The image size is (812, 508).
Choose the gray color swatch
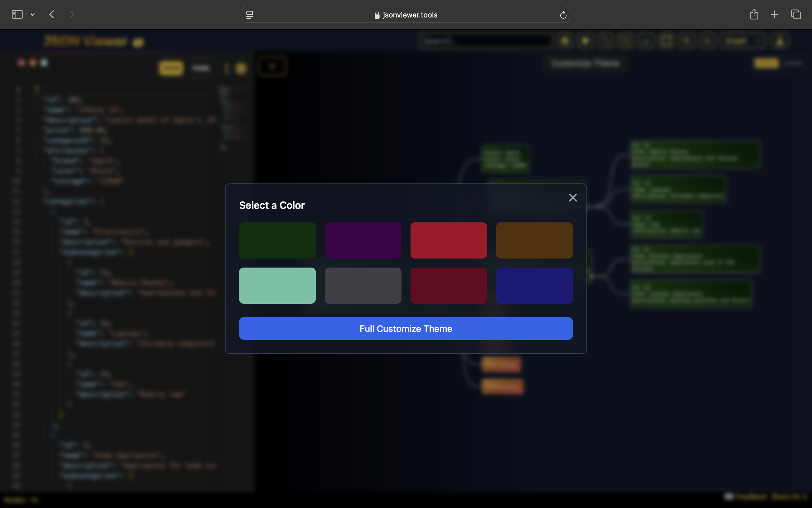pyautogui.click(x=363, y=286)
